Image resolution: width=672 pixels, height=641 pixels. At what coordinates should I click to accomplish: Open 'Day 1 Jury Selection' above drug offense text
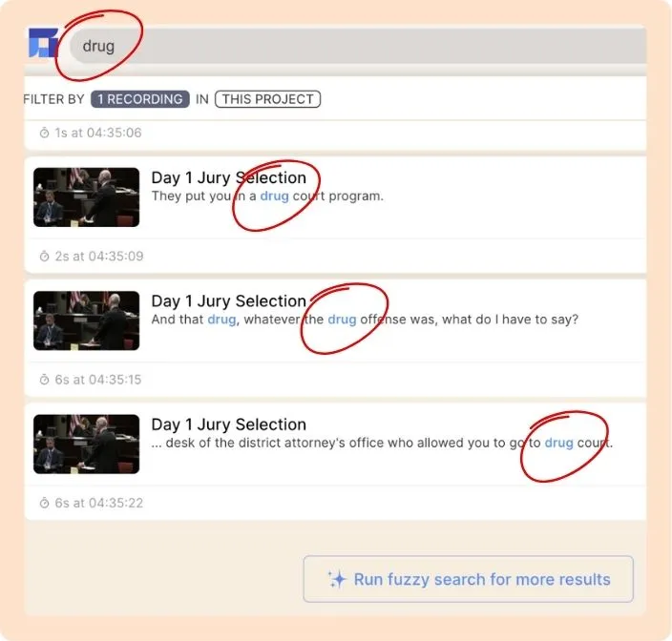[x=229, y=301]
